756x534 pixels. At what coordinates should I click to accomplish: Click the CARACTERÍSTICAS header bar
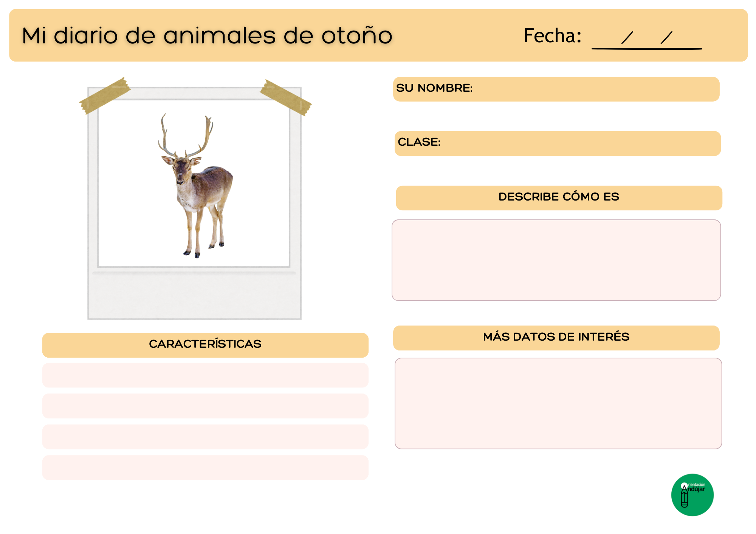[x=205, y=345]
